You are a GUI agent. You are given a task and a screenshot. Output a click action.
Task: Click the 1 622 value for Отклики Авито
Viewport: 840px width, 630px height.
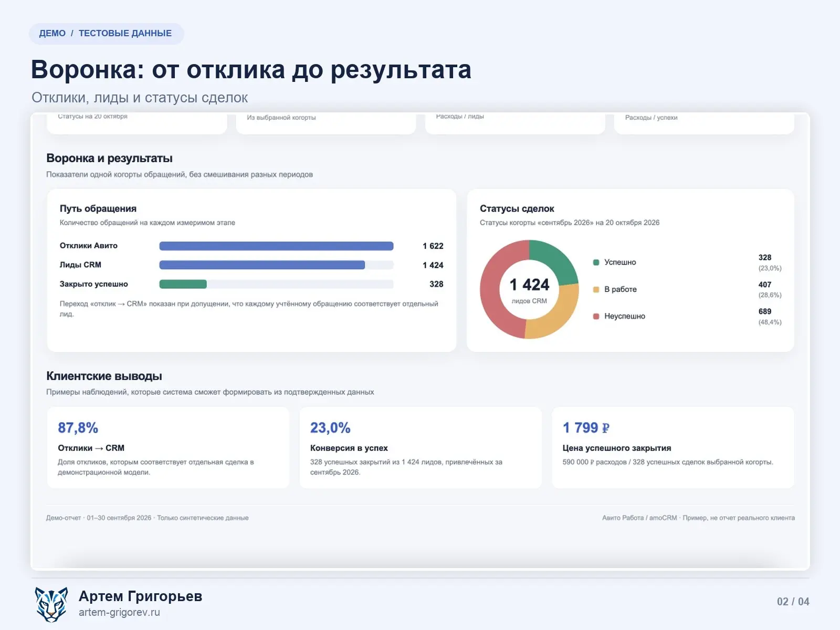pyautogui.click(x=433, y=246)
